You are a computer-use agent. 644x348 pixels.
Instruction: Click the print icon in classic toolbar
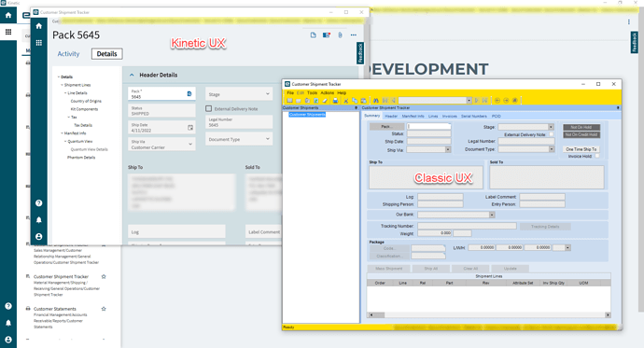(x=335, y=100)
